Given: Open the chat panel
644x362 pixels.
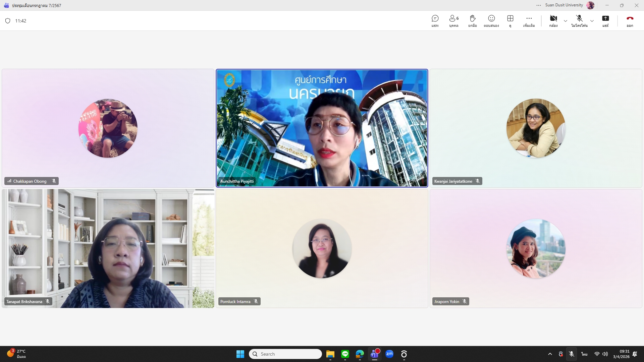Looking at the screenshot, I should pos(435,21).
